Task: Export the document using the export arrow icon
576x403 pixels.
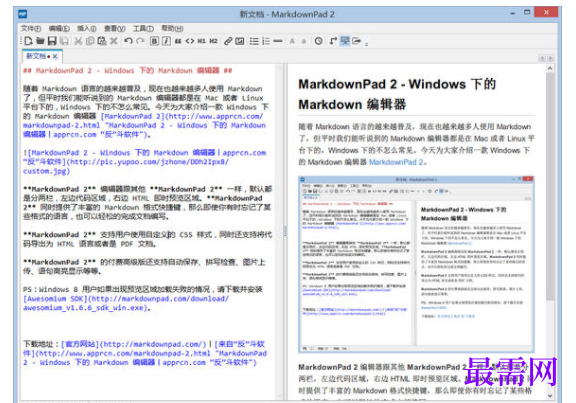Action: point(357,41)
